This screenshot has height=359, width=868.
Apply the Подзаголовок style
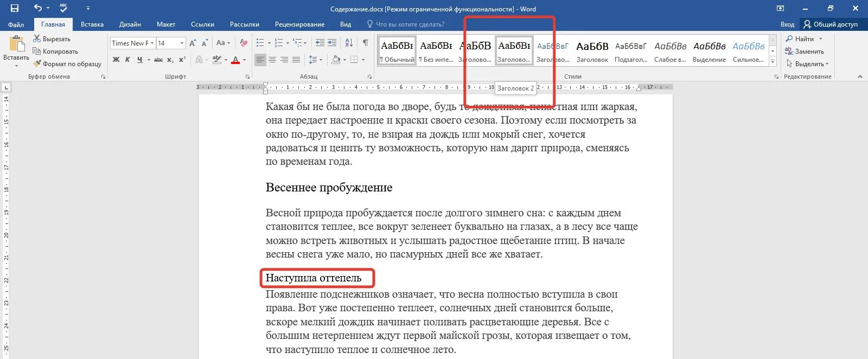631,51
